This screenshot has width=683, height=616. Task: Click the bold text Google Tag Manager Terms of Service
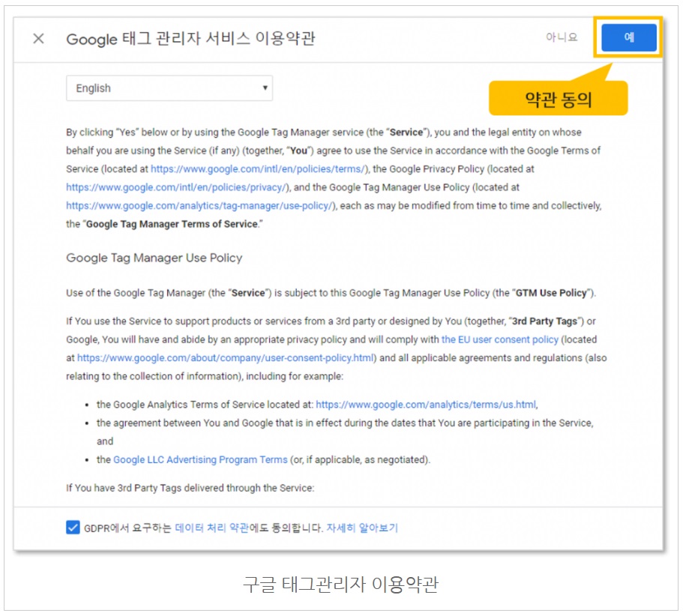coord(172,224)
